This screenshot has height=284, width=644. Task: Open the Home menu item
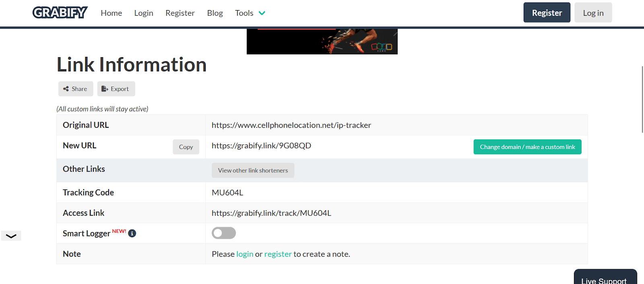[111, 13]
